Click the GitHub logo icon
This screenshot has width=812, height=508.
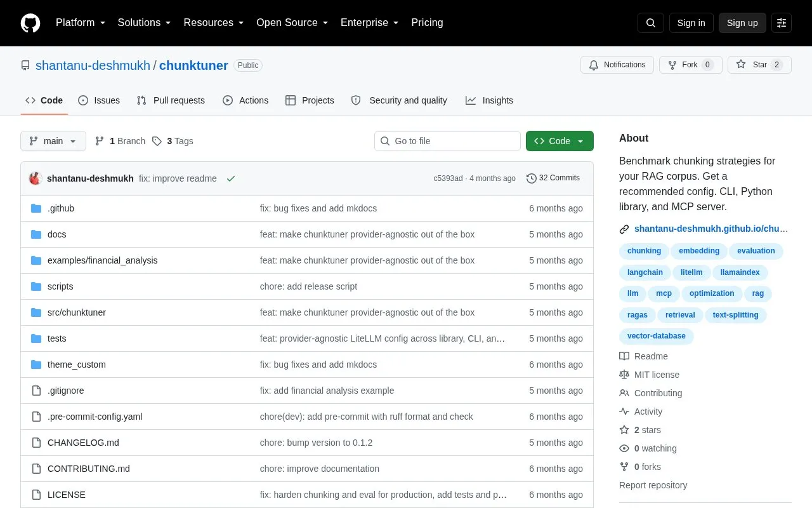click(x=30, y=23)
